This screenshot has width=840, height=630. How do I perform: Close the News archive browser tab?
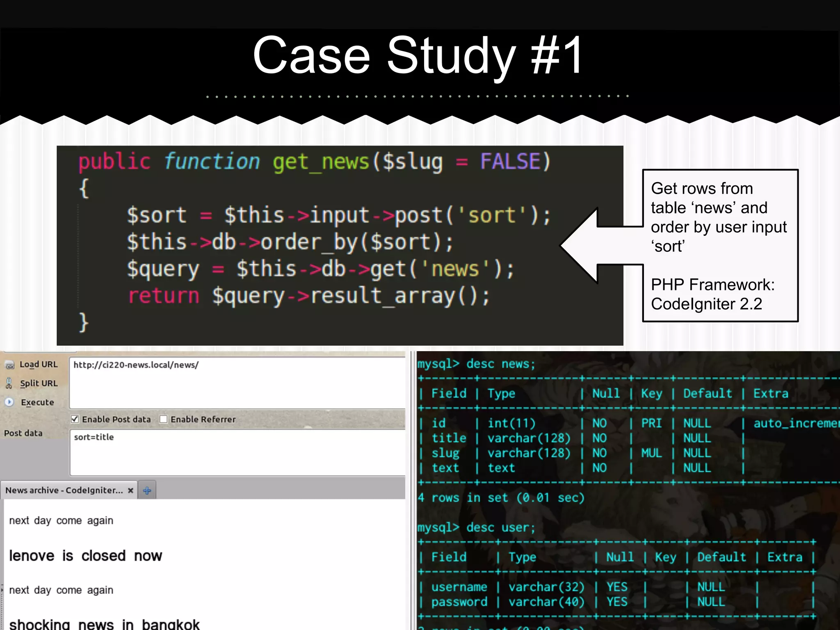pos(130,491)
